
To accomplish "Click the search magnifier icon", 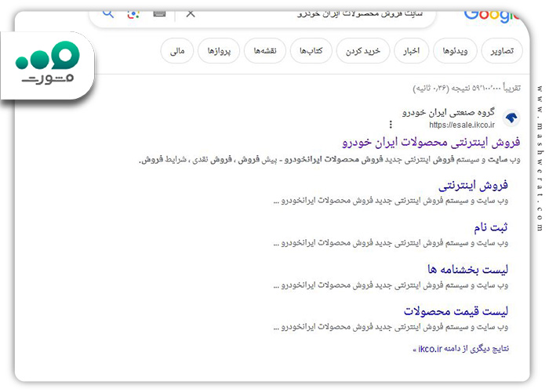I will coord(108,14).
